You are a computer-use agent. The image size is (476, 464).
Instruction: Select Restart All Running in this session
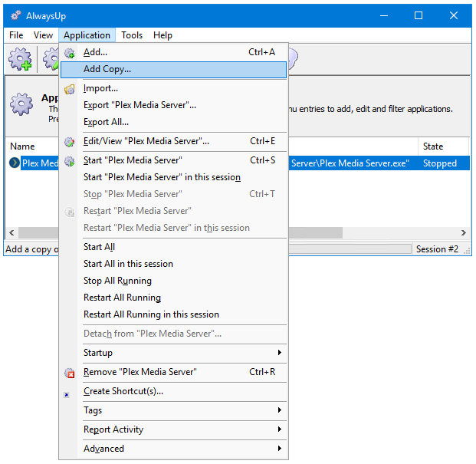click(x=174, y=314)
